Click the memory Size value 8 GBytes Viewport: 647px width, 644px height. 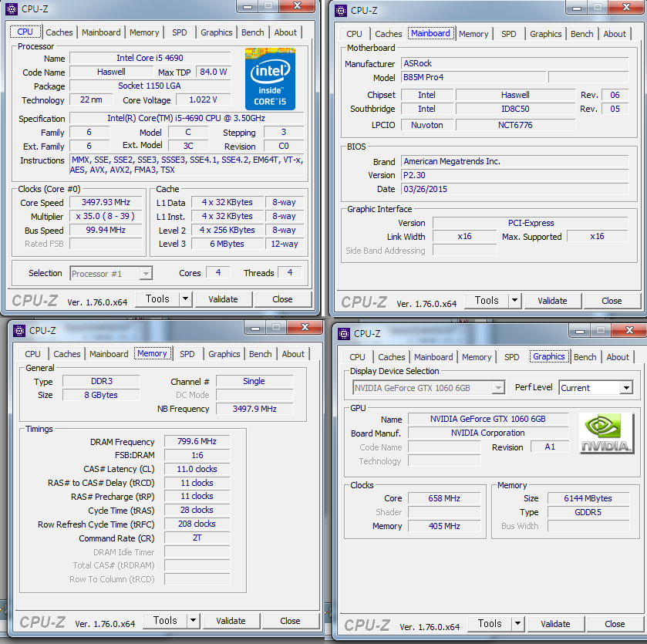tap(102, 395)
